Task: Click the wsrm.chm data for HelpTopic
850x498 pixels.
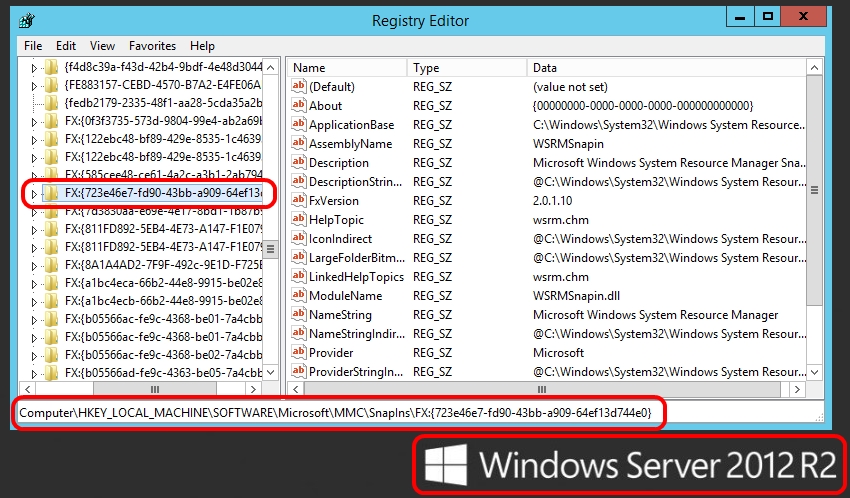Action: tap(561, 219)
